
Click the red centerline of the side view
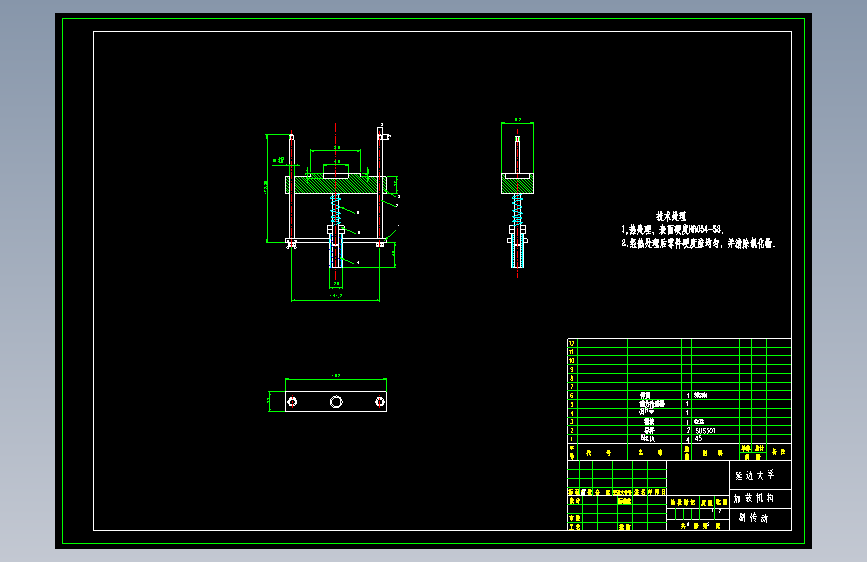518,205
